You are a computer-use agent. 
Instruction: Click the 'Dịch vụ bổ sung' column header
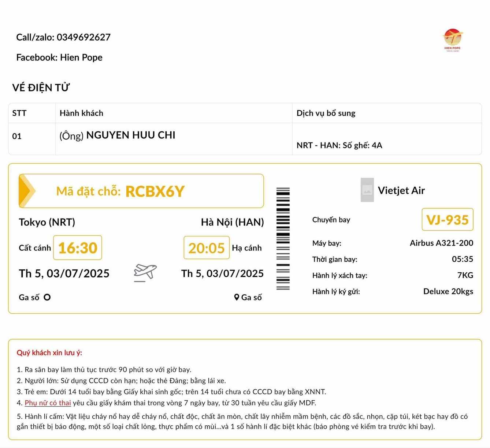point(326,113)
